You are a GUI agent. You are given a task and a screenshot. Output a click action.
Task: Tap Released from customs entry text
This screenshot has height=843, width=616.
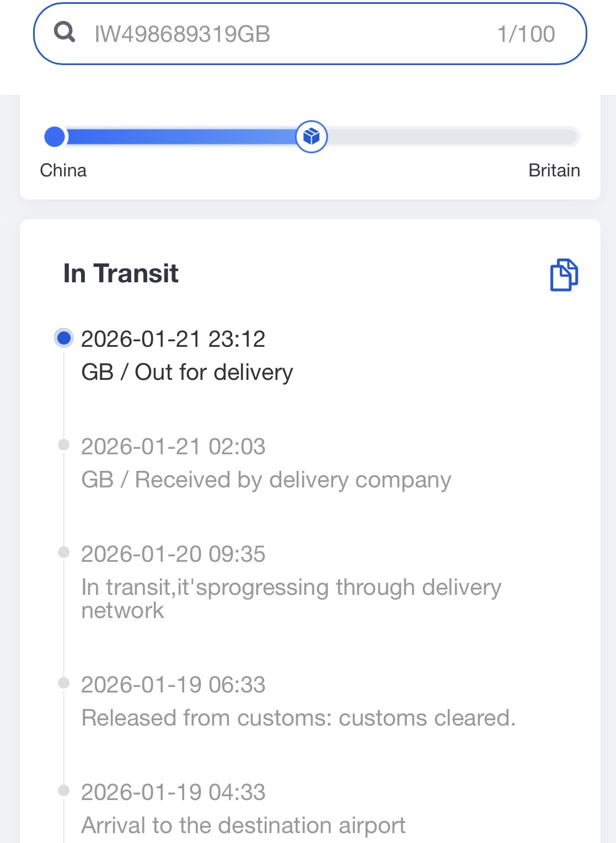pos(298,718)
